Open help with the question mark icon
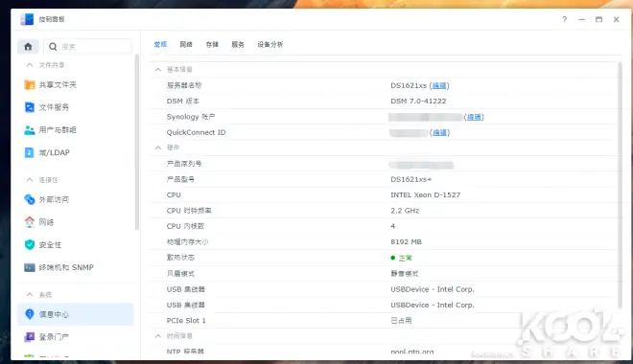 564,19
